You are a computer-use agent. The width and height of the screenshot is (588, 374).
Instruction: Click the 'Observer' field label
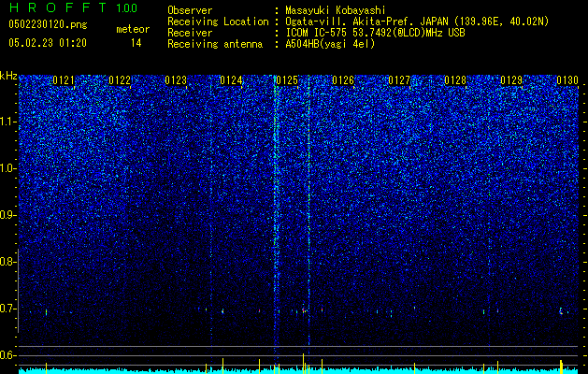tap(190, 10)
